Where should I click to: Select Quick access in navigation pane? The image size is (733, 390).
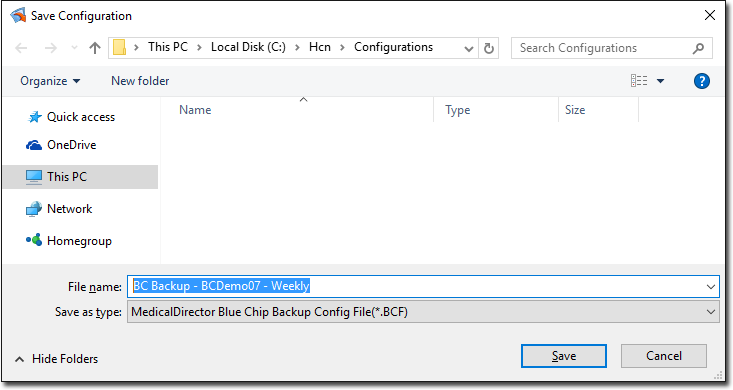tap(80, 117)
